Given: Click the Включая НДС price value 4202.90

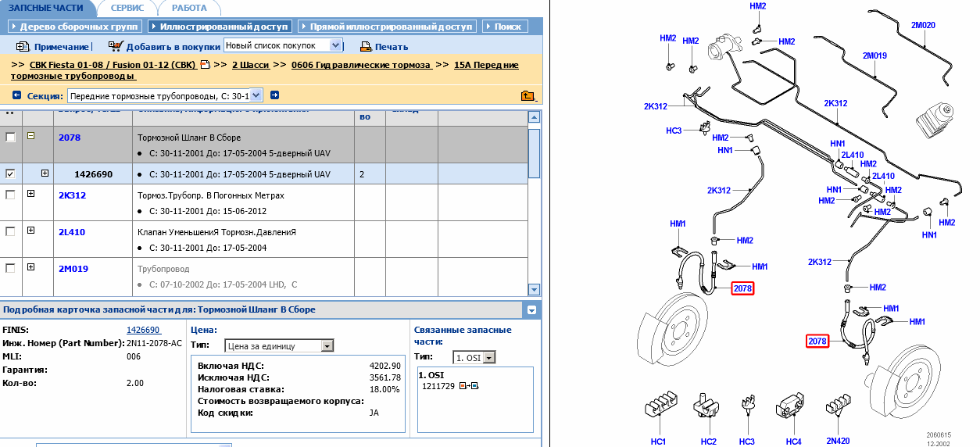Looking at the screenshot, I should (384, 366).
